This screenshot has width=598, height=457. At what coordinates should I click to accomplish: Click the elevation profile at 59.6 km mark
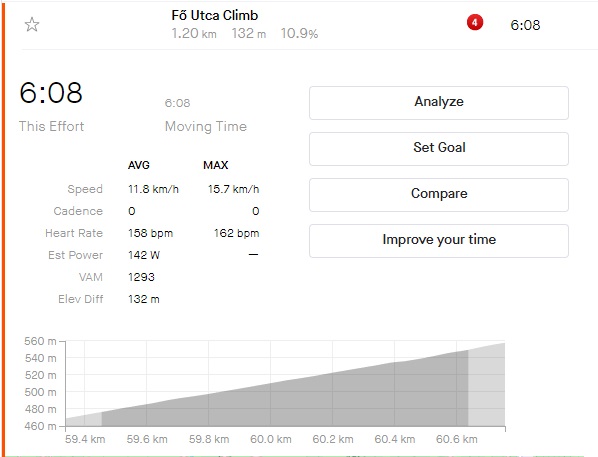147,415
